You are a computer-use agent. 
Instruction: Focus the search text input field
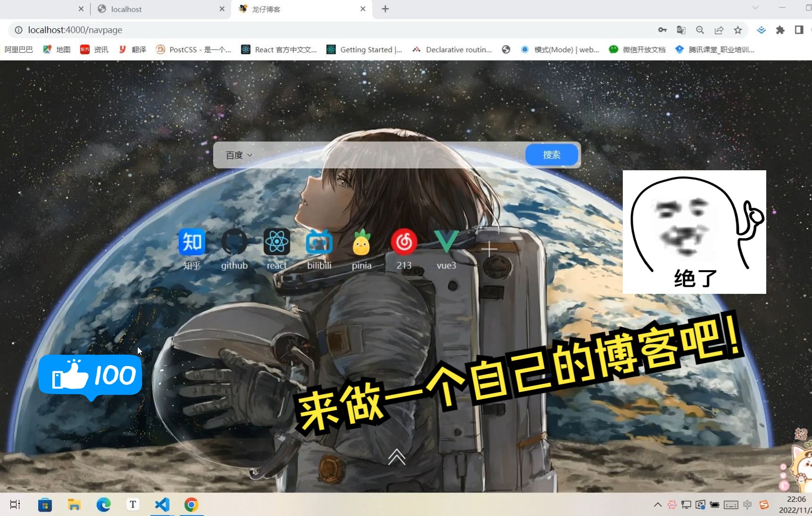click(389, 155)
